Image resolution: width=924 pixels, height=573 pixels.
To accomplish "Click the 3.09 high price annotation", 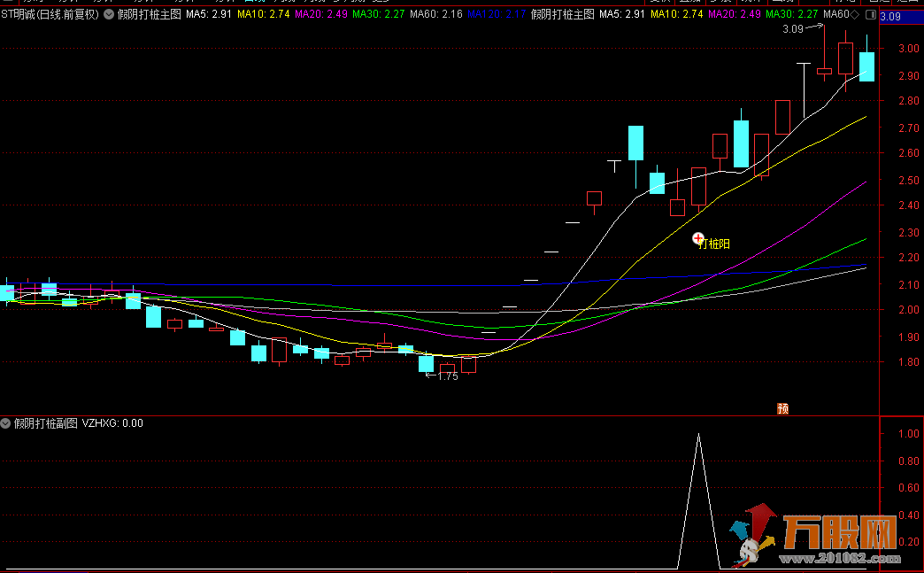I will pyautogui.click(x=793, y=29).
